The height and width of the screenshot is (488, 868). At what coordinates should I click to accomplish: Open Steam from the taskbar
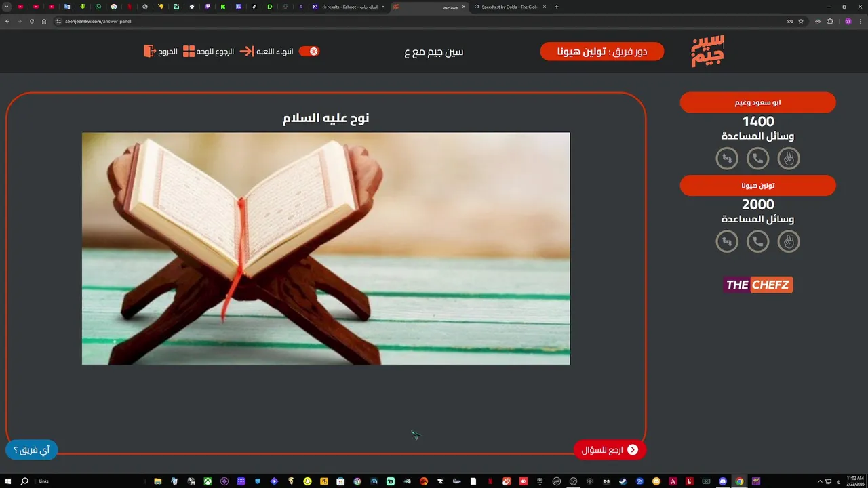pyautogui.click(x=623, y=481)
